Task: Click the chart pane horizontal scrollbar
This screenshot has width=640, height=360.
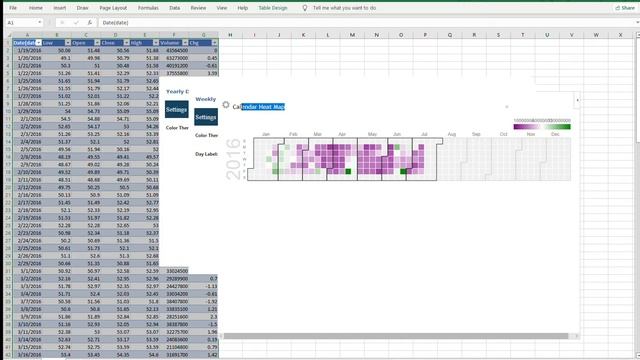Action: click(396, 336)
